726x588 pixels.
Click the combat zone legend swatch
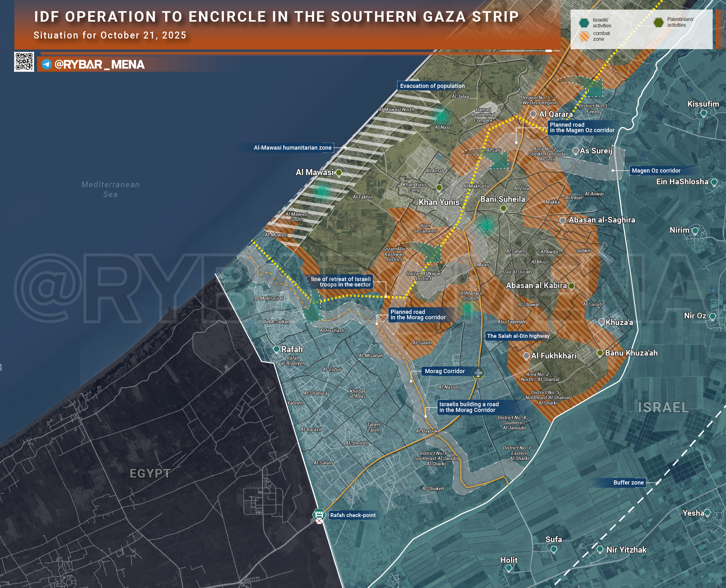[x=584, y=36]
